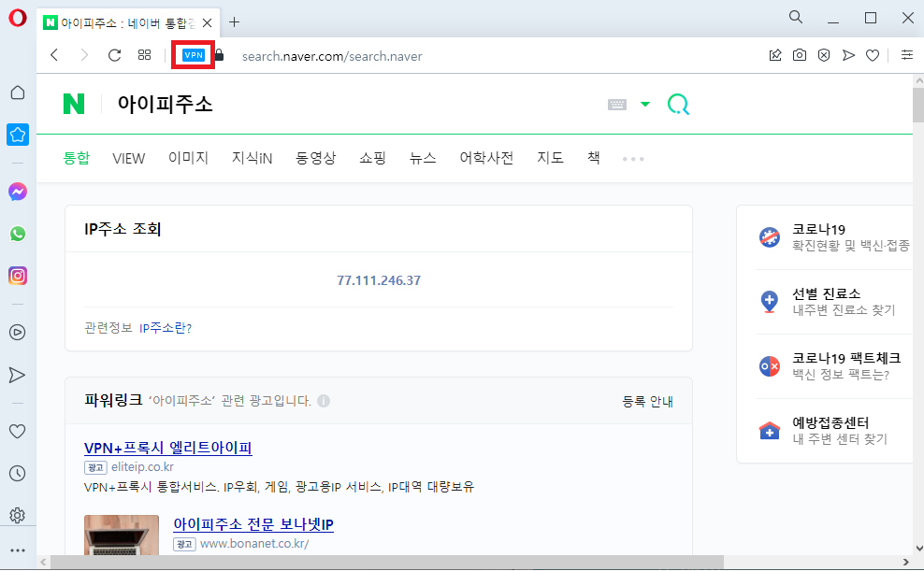The image size is (924, 571).
Task: Add page to bookmarks with heart icon
Action: click(873, 55)
